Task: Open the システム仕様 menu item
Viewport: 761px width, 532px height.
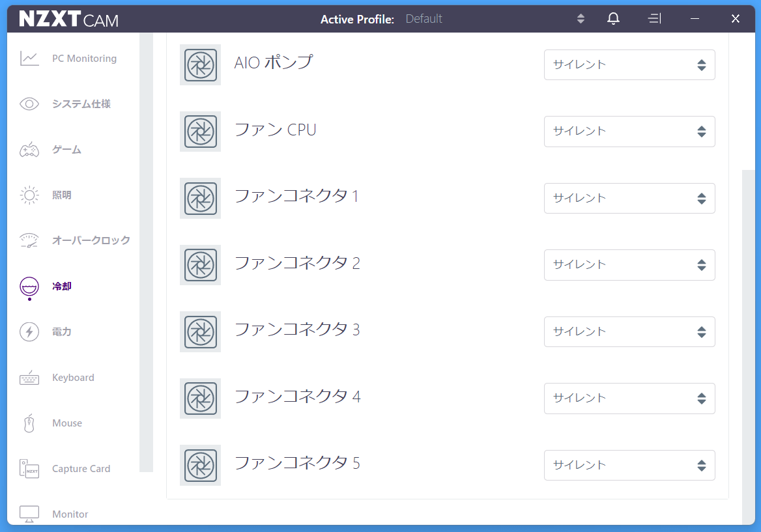Action: (81, 104)
